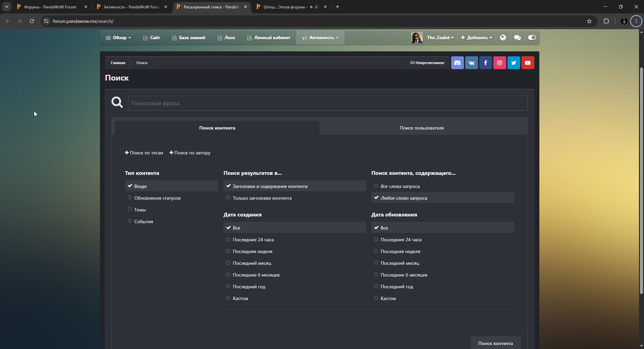
Task: Open Chrome's three-dot menu
Action: pos(636,21)
